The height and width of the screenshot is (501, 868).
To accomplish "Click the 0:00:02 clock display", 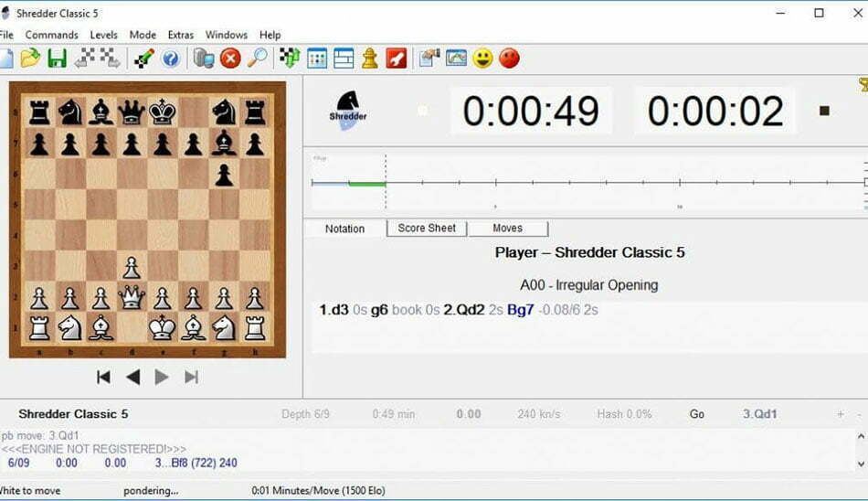I will (x=715, y=111).
